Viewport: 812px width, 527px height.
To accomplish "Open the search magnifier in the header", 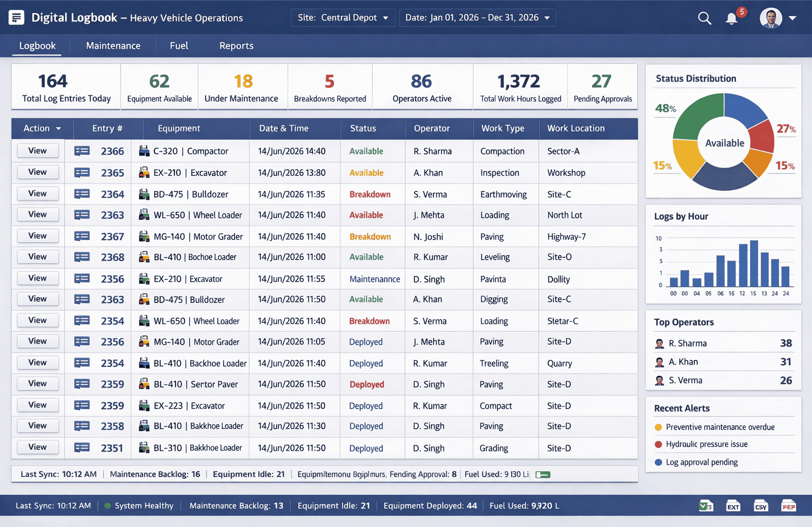I will [704, 17].
